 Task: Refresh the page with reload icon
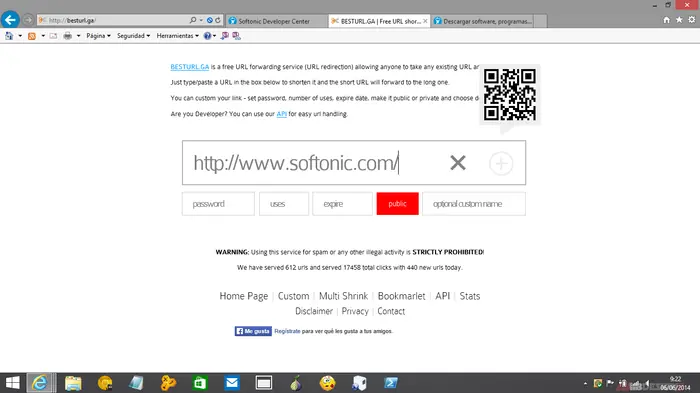point(218,20)
